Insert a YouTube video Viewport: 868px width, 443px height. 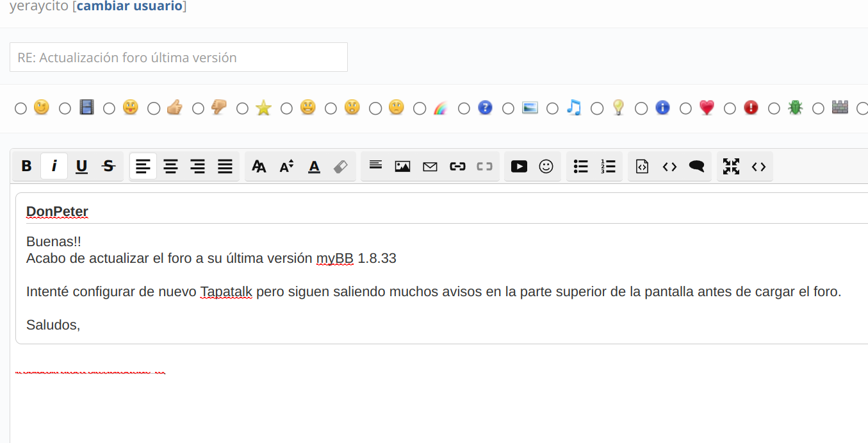pos(519,166)
